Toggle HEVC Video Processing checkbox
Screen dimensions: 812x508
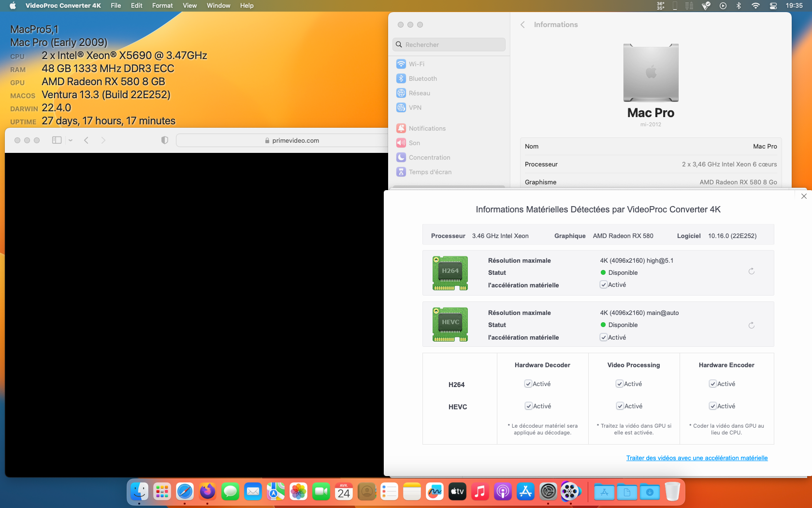click(x=620, y=406)
